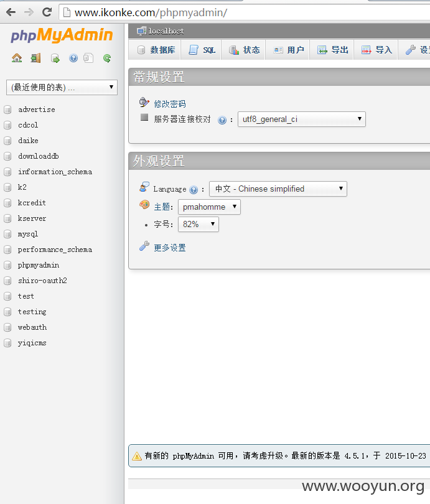Switch to the 用户 tab
The width and height of the screenshot is (430, 504).
pyautogui.click(x=287, y=50)
